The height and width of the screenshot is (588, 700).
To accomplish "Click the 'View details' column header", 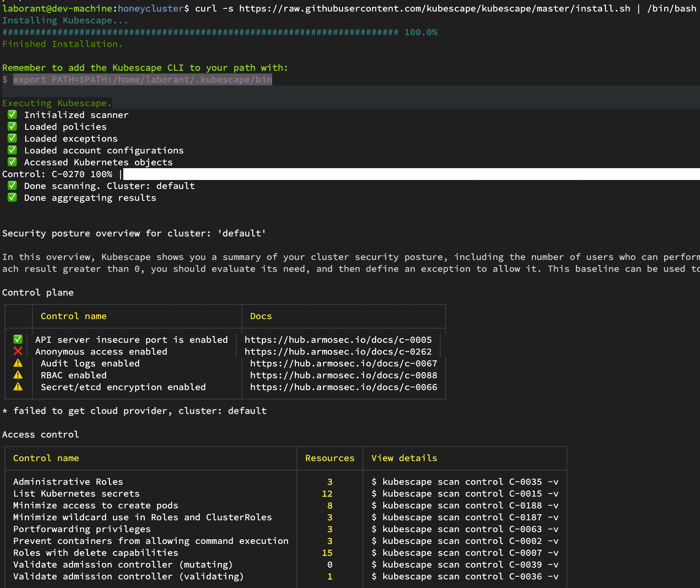I will (x=404, y=458).
